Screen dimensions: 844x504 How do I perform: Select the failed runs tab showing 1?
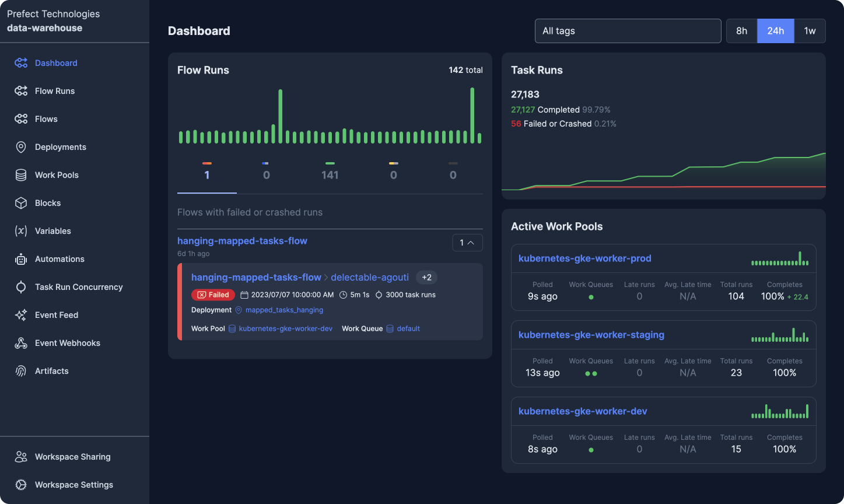click(207, 174)
